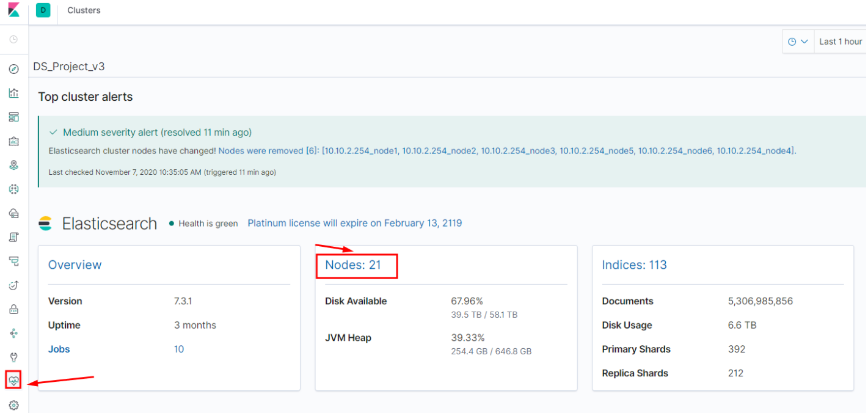Open the Nodes: 21 link
868x413 pixels.
[353, 265]
